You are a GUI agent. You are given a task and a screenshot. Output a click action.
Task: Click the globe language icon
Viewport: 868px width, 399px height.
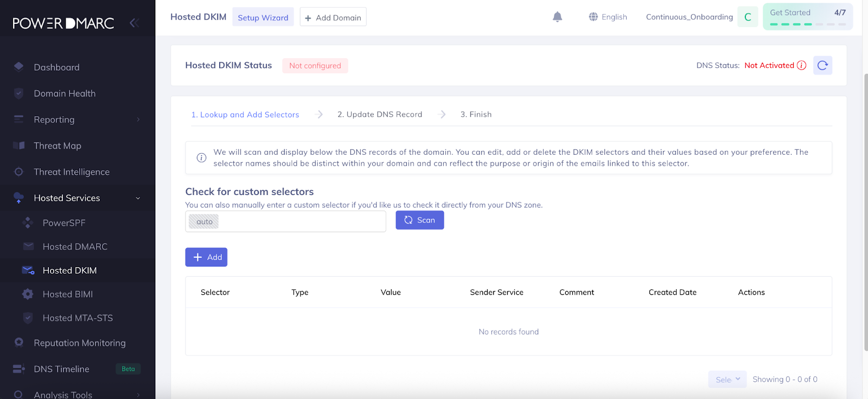click(593, 17)
